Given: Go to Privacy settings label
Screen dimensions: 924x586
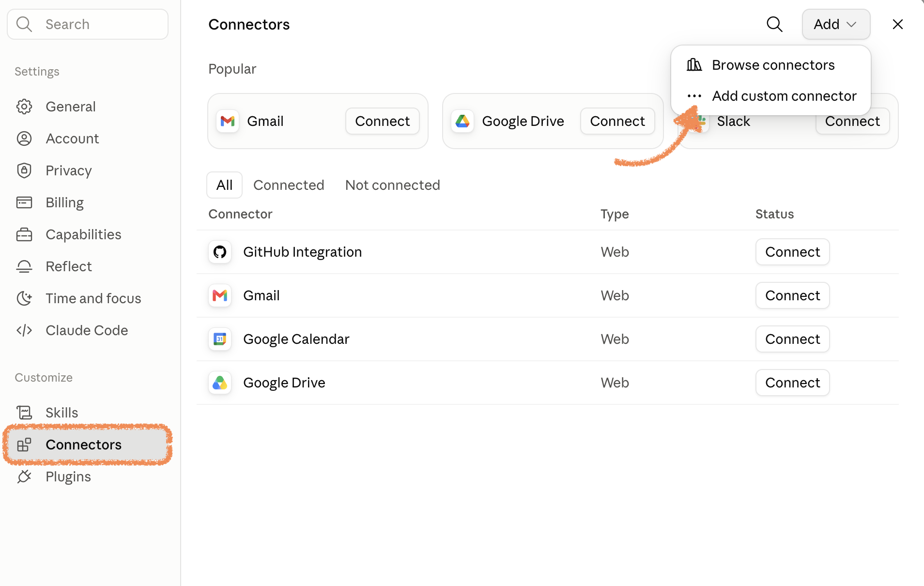Looking at the screenshot, I should point(69,170).
